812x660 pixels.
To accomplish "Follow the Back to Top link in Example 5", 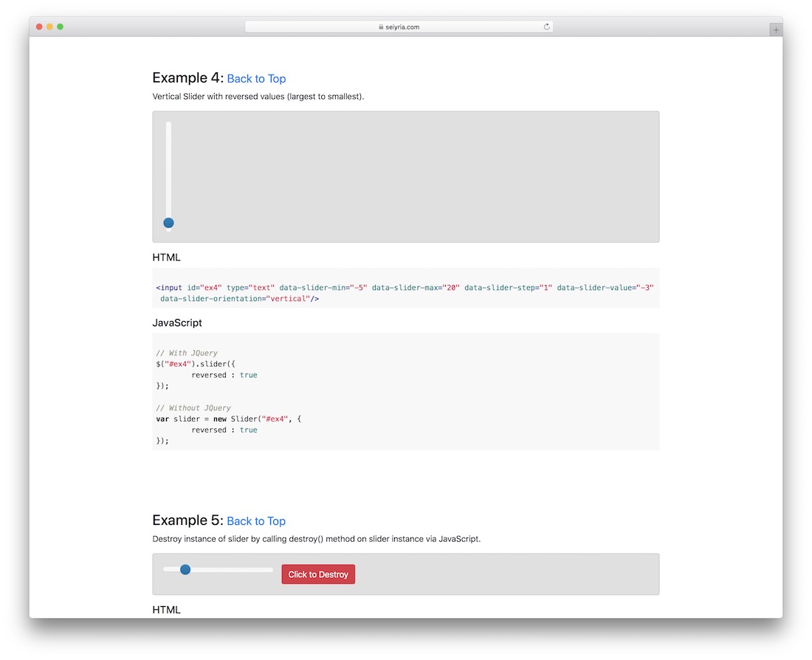I will pyautogui.click(x=256, y=521).
